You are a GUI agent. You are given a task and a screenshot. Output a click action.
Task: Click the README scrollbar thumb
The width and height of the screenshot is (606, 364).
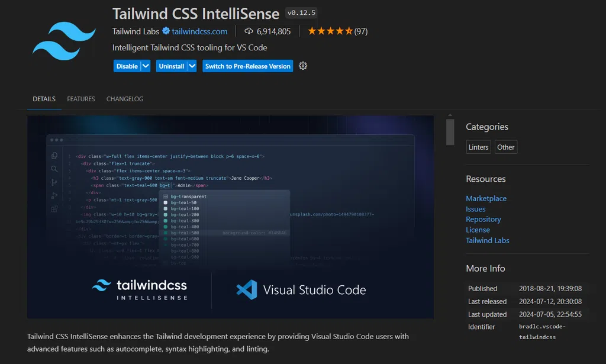pyautogui.click(x=450, y=132)
